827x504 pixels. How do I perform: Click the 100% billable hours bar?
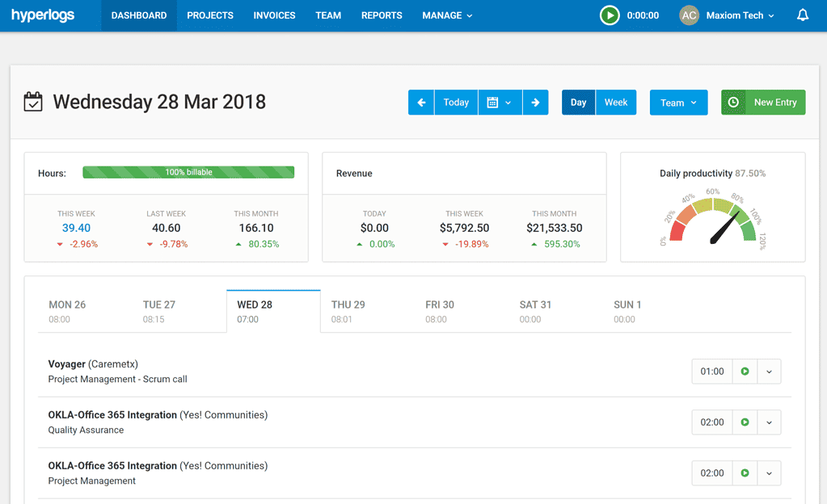pyautogui.click(x=188, y=172)
